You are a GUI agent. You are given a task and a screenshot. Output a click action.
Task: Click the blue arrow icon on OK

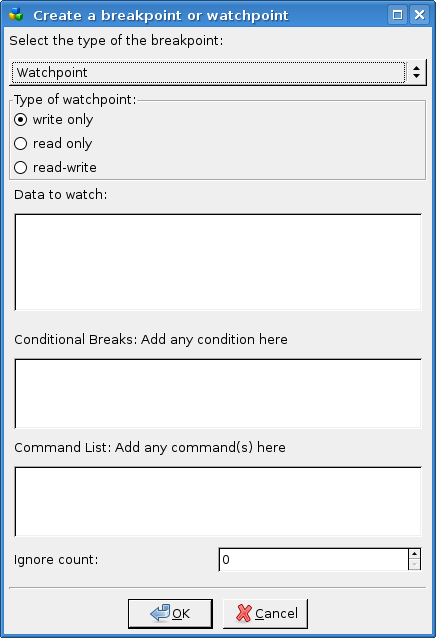point(160,613)
